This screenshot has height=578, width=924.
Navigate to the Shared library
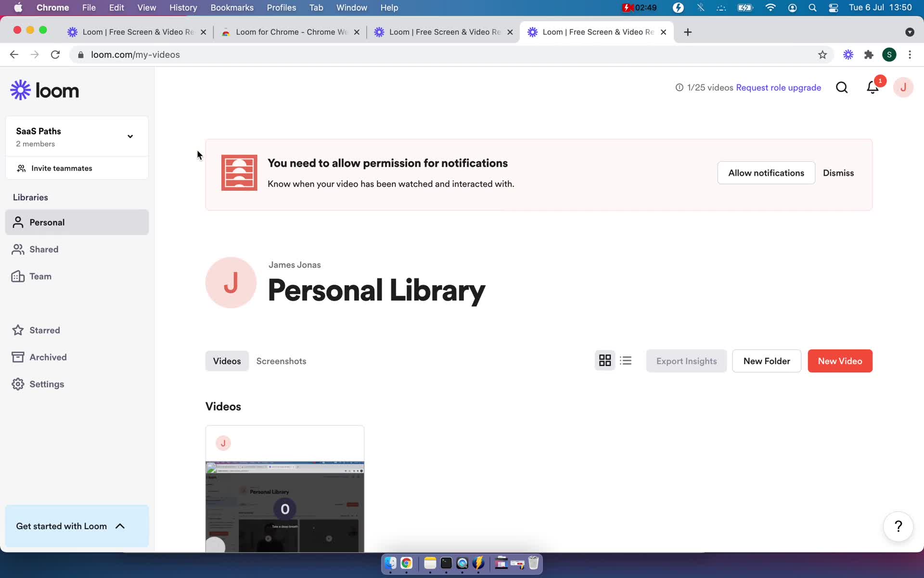tap(44, 249)
